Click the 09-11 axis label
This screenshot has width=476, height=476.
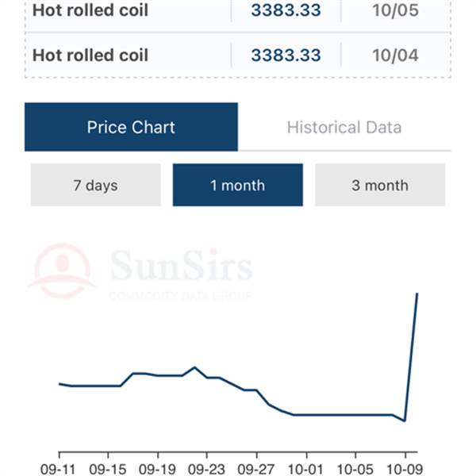click(59, 468)
